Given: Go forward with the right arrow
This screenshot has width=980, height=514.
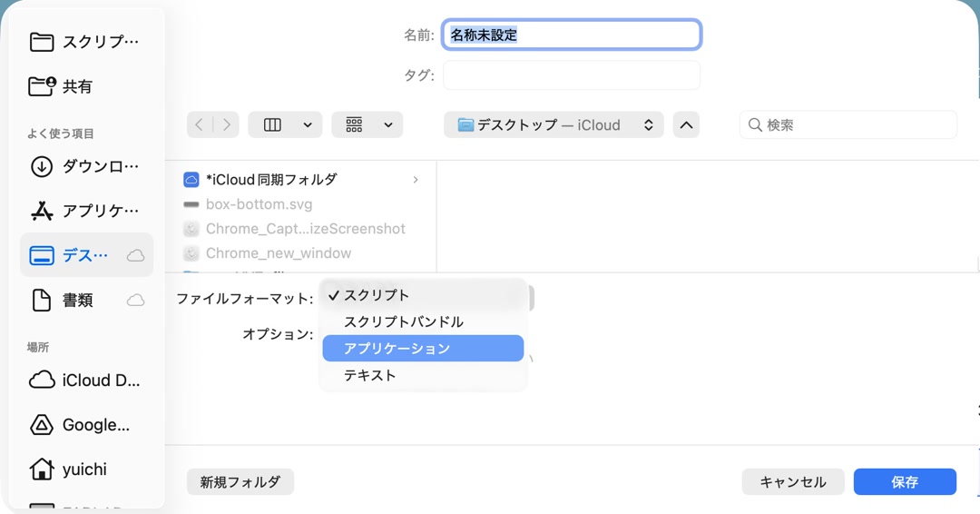Looking at the screenshot, I should pos(226,125).
